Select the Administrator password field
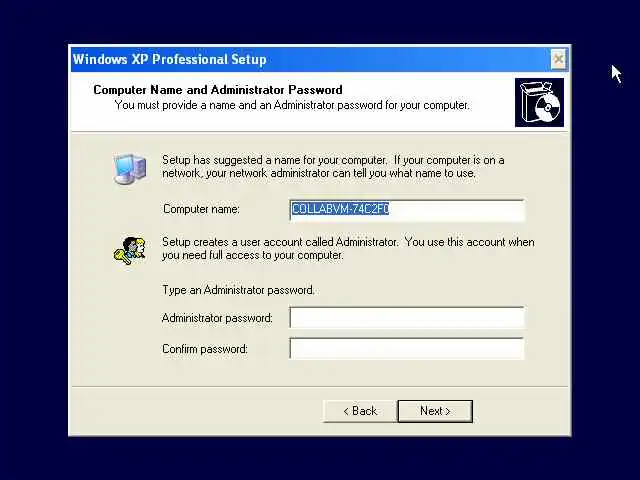The width and height of the screenshot is (640, 480). [407, 318]
